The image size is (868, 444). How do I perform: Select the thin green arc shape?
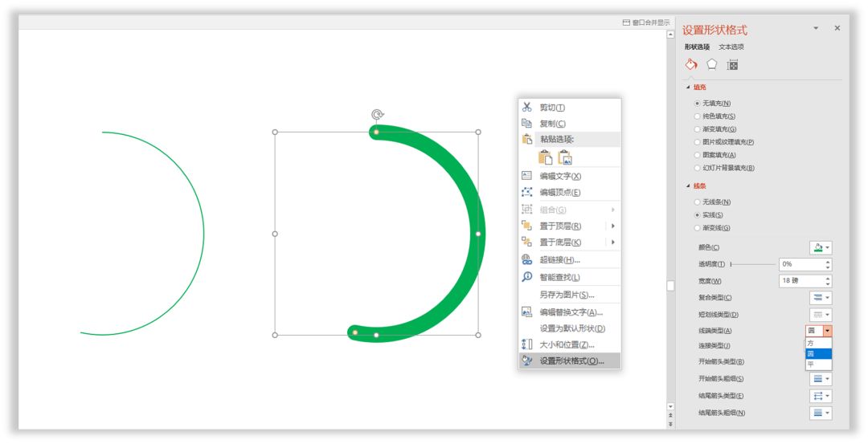(203, 234)
